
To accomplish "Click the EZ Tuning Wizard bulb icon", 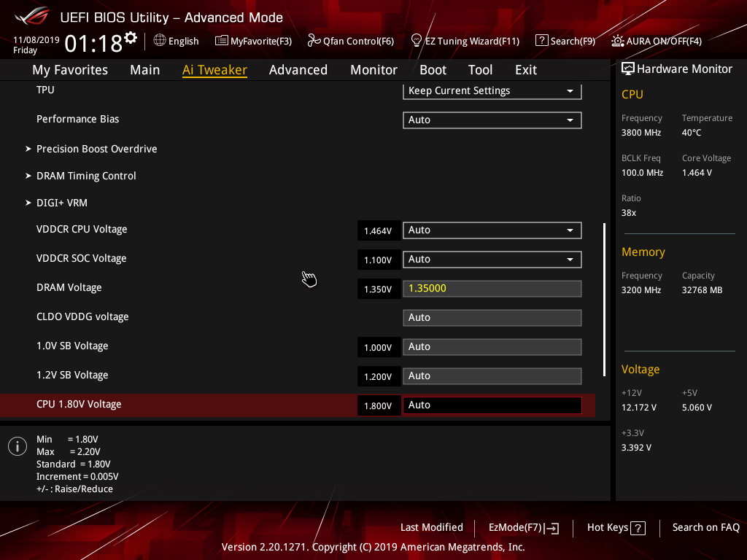I will pos(417,41).
